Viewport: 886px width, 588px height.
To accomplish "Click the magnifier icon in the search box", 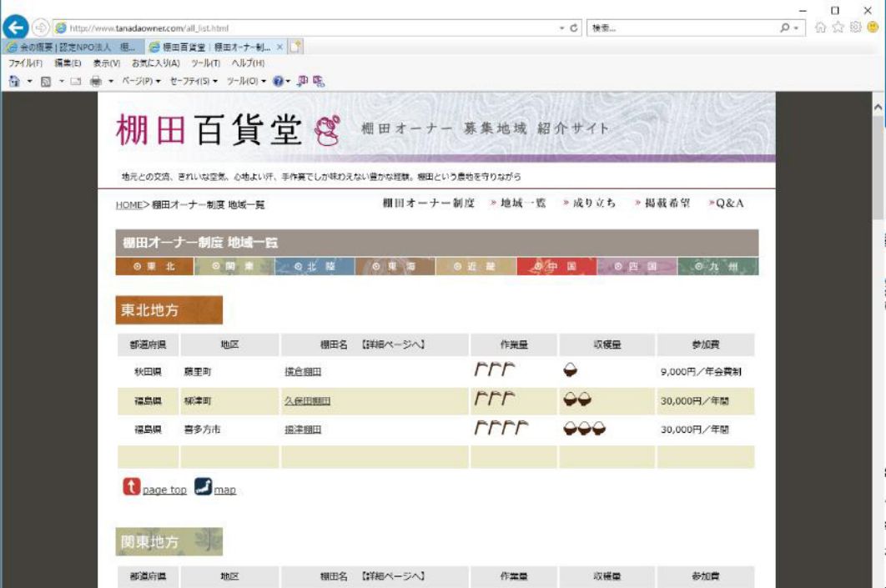I will click(784, 28).
